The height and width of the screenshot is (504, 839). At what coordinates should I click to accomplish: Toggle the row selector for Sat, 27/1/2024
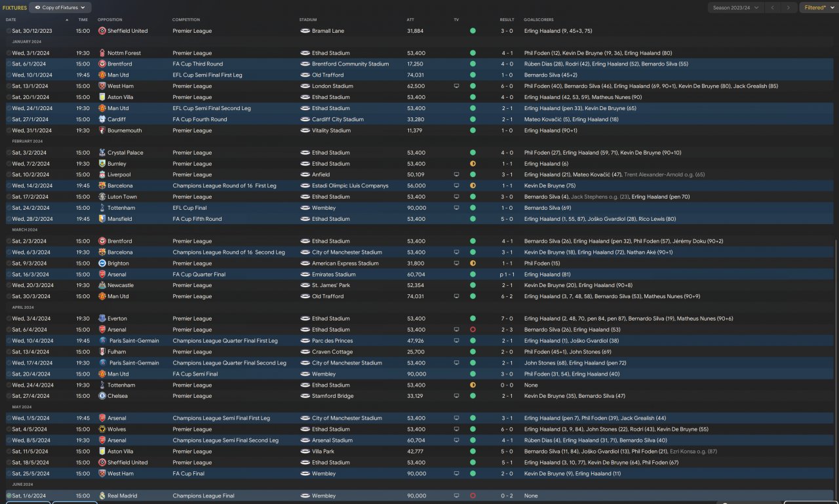pyautogui.click(x=9, y=119)
